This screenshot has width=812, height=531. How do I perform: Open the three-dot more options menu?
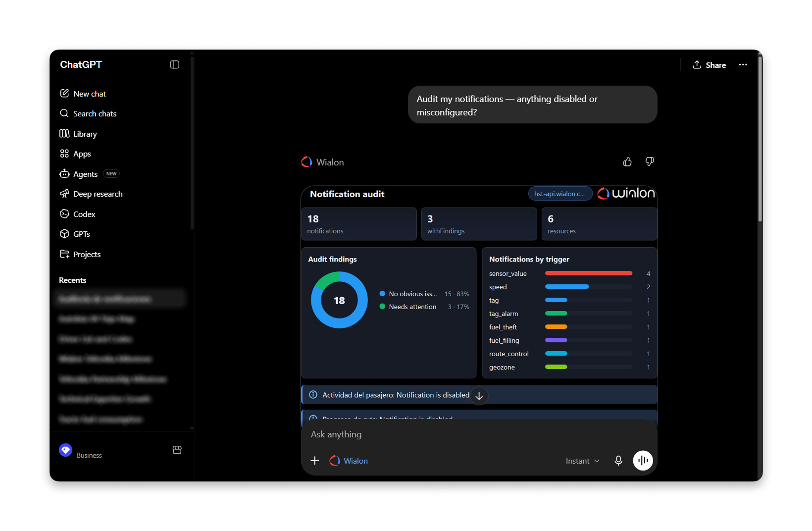(x=743, y=65)
